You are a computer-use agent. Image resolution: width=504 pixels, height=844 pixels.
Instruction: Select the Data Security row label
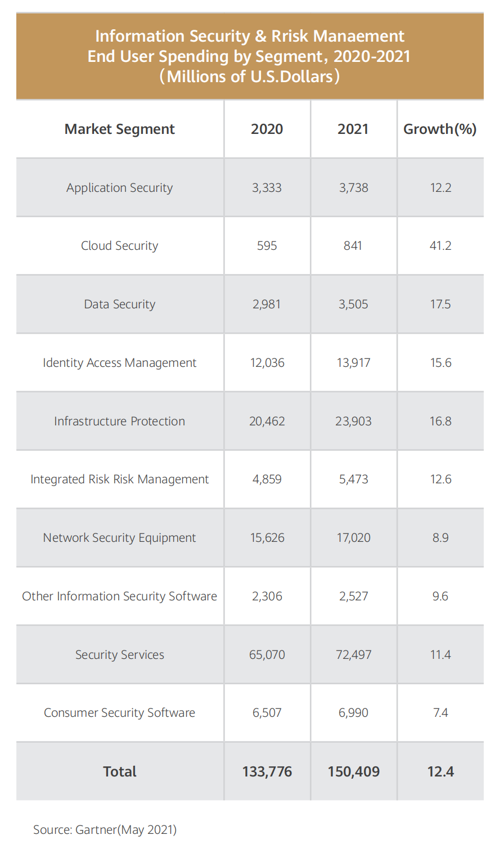point(120,304)
